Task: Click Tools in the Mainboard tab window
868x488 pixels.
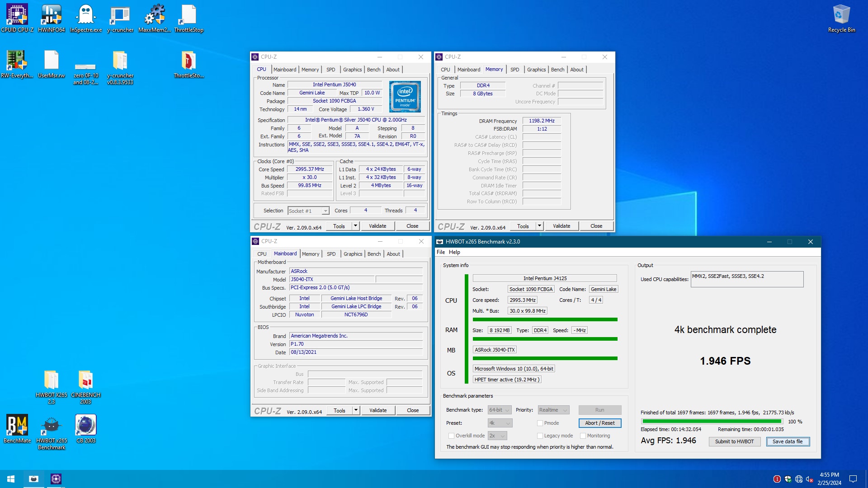Action: coord(340,410)
